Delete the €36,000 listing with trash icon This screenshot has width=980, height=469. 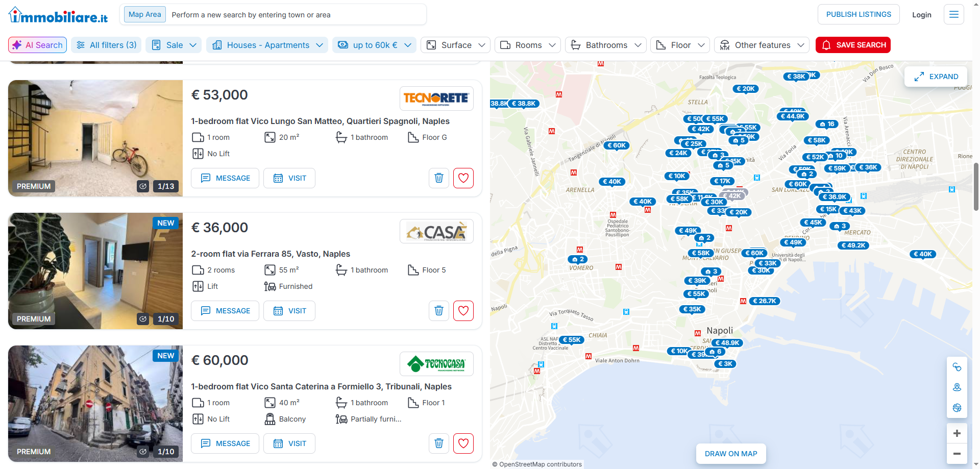pyautogui.click(x=439, y=311)
